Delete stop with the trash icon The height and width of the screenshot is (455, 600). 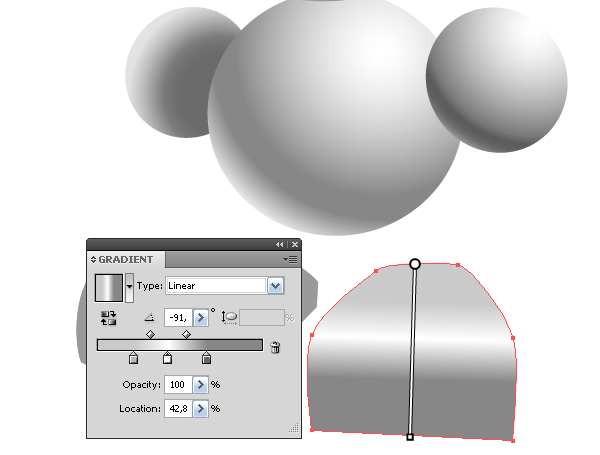275,347
